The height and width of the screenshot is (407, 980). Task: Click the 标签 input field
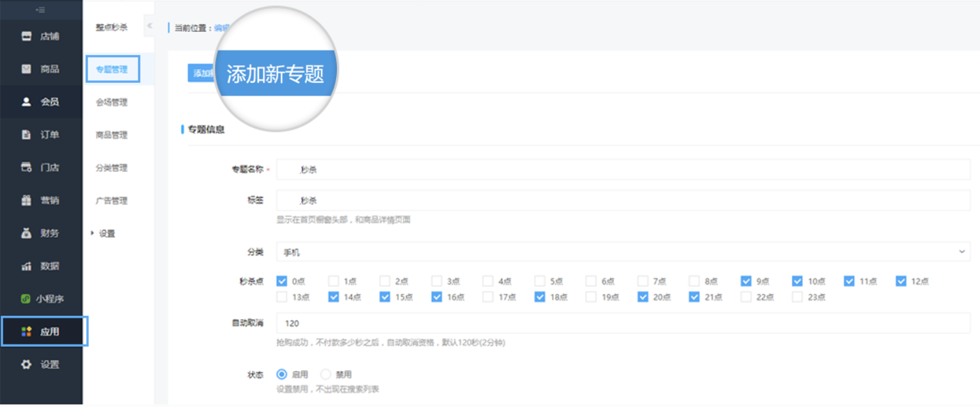[623, 200]
